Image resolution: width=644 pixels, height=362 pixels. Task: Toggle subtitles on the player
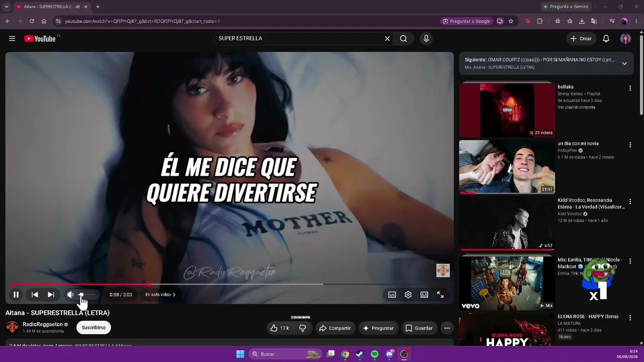[392, 295]
